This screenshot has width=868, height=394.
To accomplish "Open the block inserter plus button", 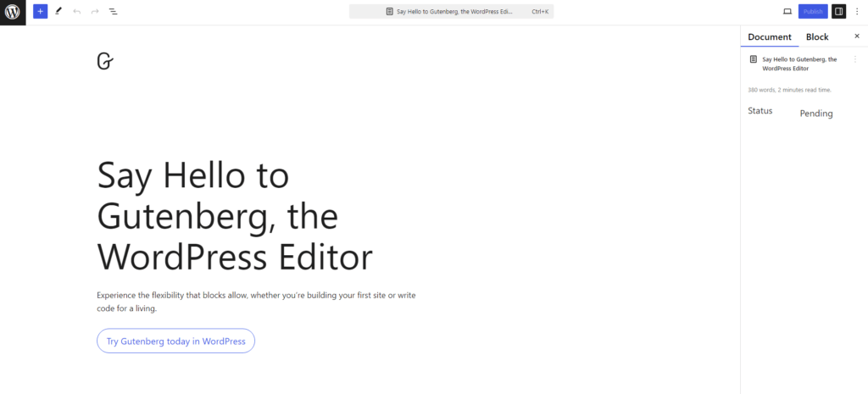I will [40, 12].
